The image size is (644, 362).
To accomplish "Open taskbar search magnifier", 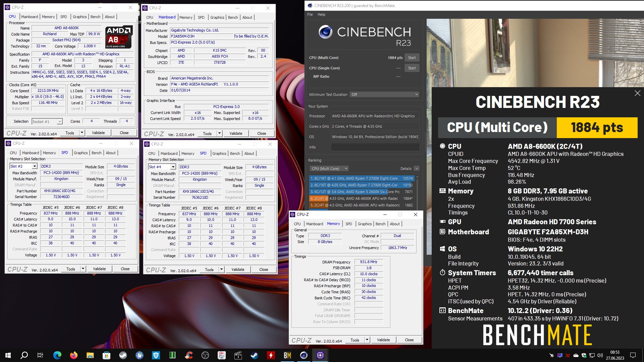I will (x=24, y=355).
